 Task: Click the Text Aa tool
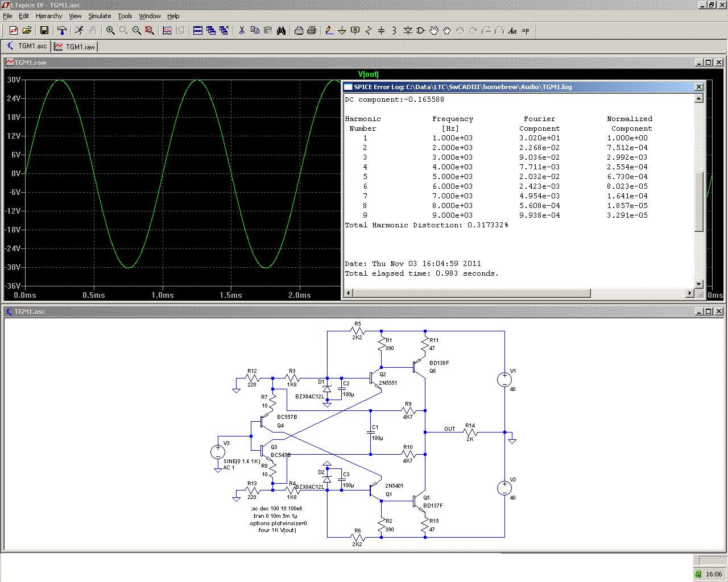tap(512, 31)
